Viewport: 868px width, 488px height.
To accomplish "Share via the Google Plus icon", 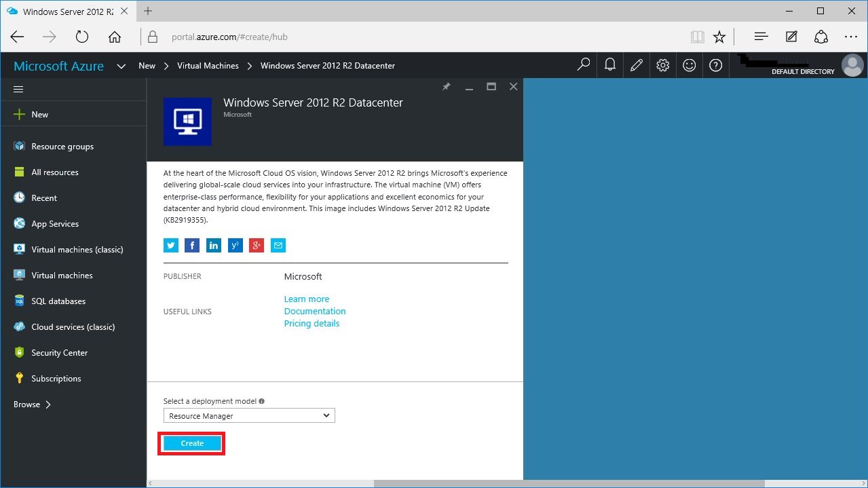I will [256, 245].
